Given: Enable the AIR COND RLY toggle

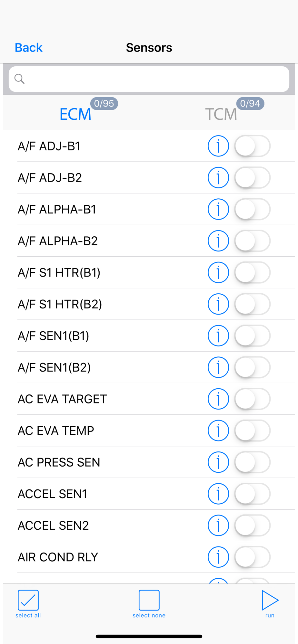Looking at the screenshot, I should point(252,557).
